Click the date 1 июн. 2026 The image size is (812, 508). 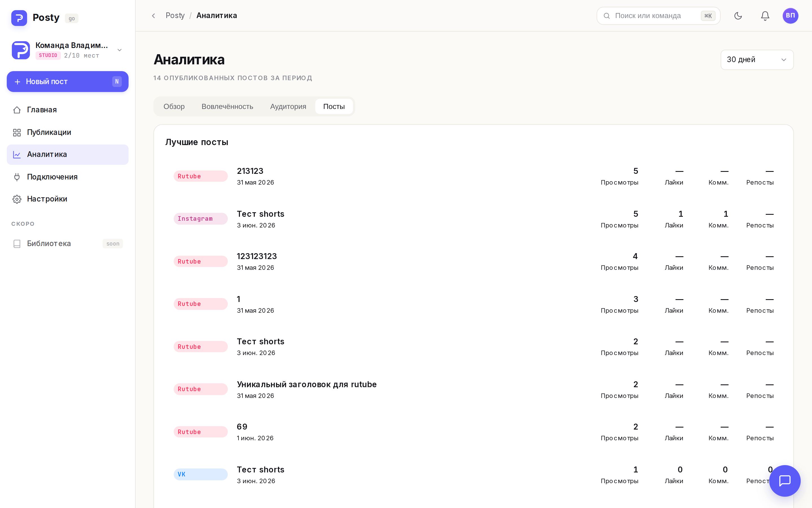coord(255,438)
